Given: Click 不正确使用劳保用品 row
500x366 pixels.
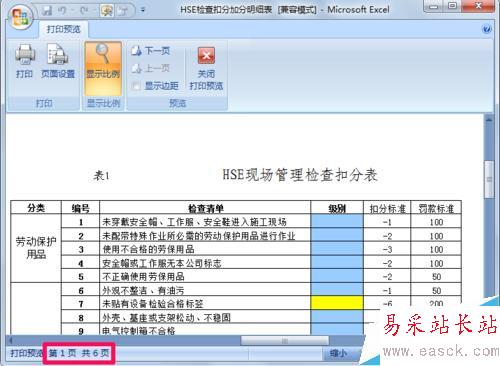Looking at the screenshot, I should click(x=143, y=277).
